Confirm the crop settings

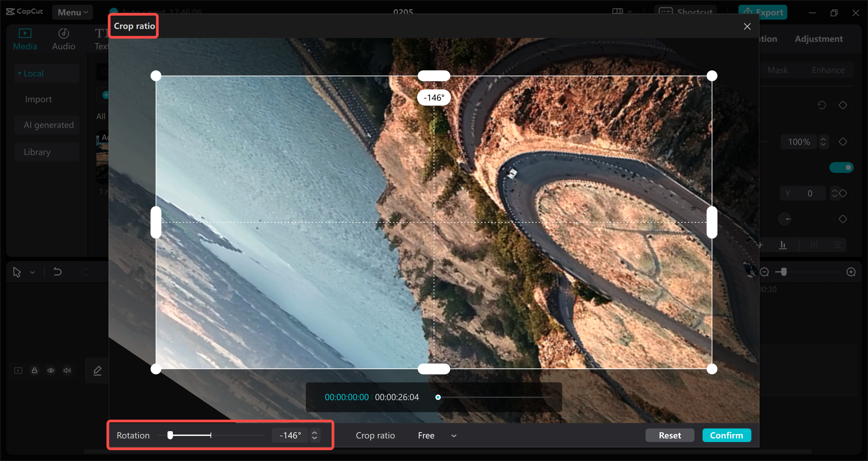[727, 435]
